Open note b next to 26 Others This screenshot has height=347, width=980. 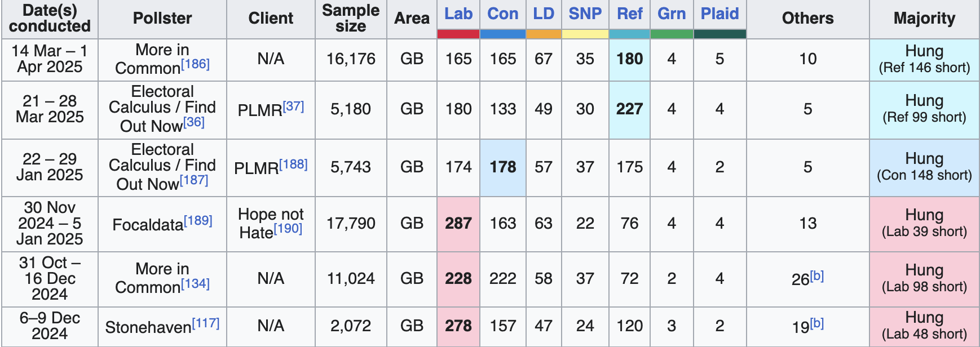click(x=817, y=276)
